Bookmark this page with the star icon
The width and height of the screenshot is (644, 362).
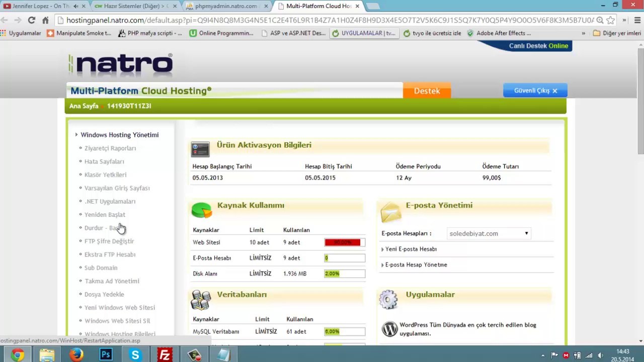coord(611,20)
